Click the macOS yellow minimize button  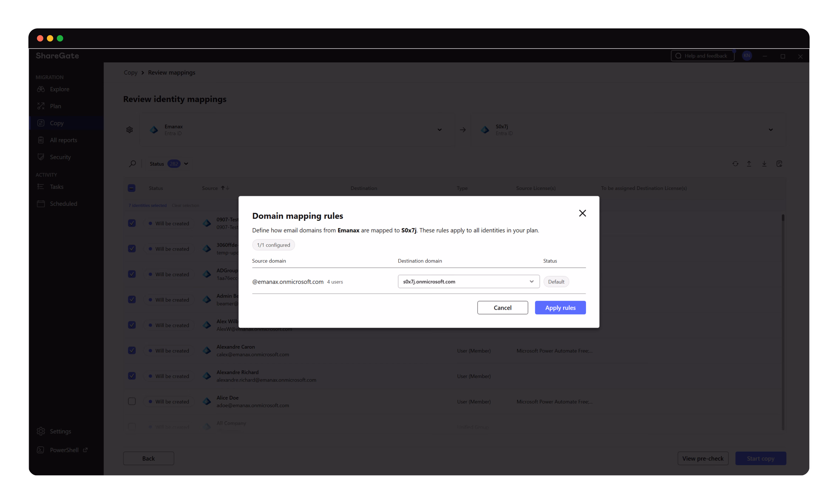pos(50,38)
